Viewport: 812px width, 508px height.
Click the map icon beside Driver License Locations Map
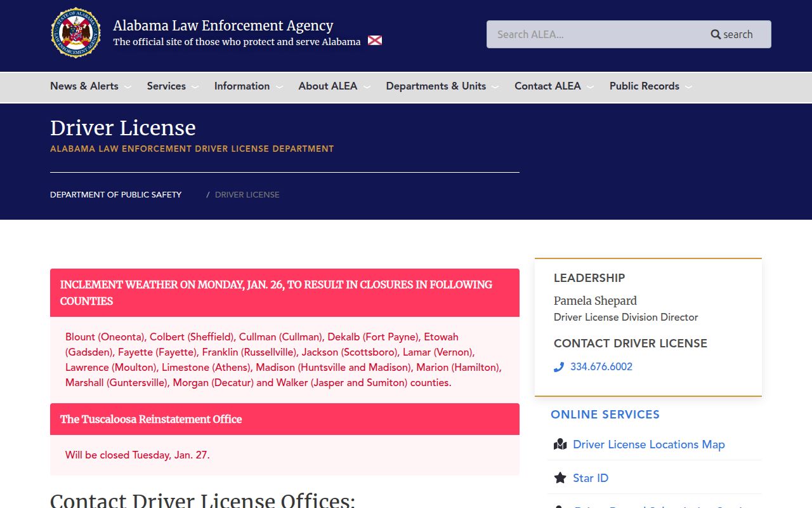click(x=560, y=444)
